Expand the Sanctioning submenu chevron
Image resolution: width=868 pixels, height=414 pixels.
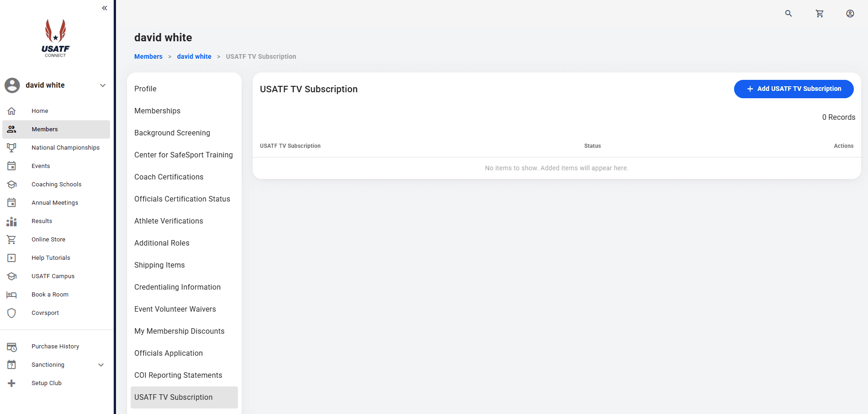[x=101, y=365]
